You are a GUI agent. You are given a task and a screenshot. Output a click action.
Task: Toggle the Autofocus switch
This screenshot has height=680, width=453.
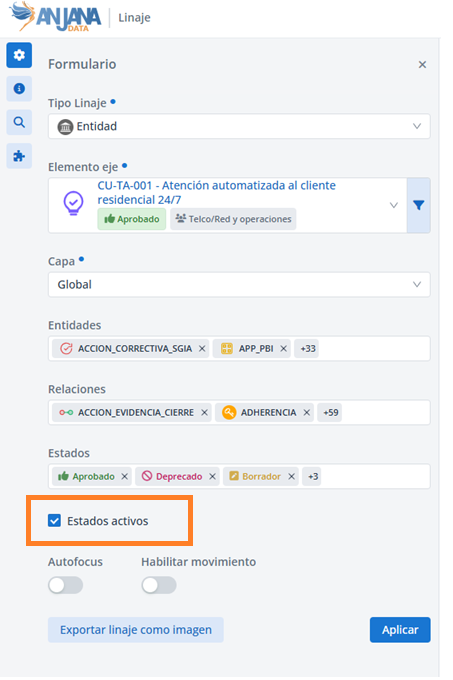(65, 585)
